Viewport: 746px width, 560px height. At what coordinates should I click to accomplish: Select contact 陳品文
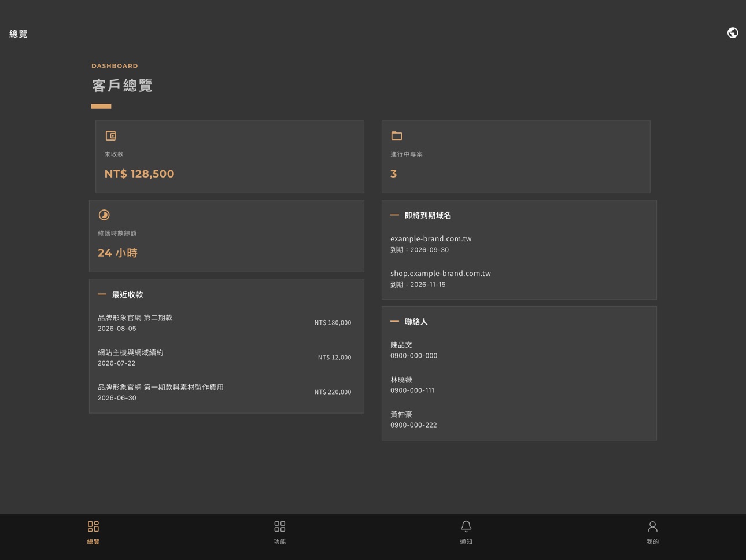[401, 345]
